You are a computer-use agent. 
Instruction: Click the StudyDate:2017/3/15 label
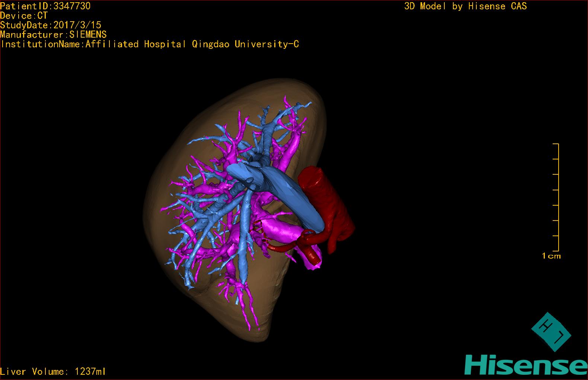51,25
